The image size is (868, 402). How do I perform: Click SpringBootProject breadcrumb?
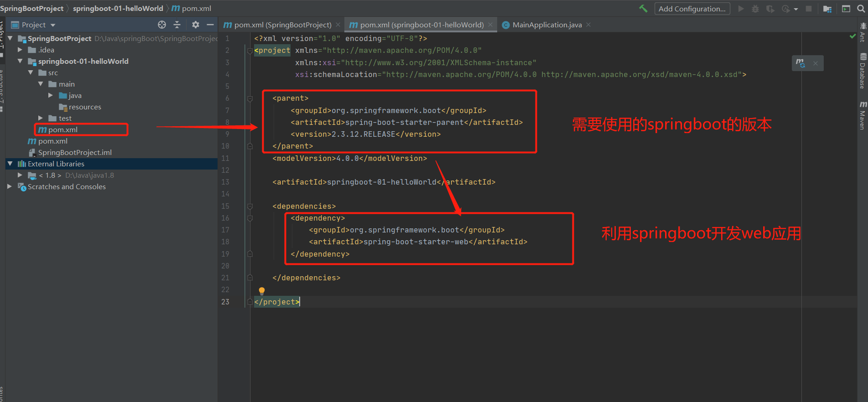[x=32, y=8]
